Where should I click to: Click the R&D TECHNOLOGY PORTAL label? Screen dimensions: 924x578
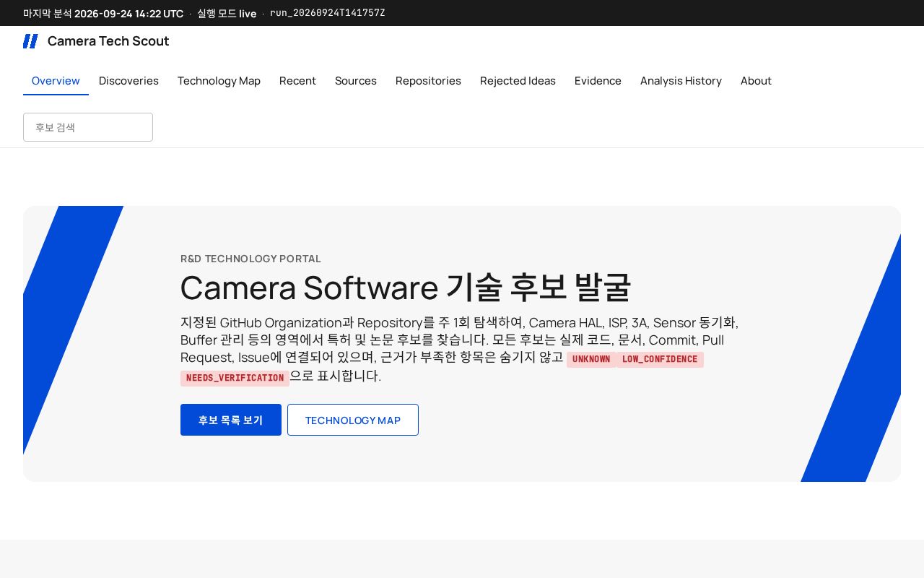click(250, 259)
